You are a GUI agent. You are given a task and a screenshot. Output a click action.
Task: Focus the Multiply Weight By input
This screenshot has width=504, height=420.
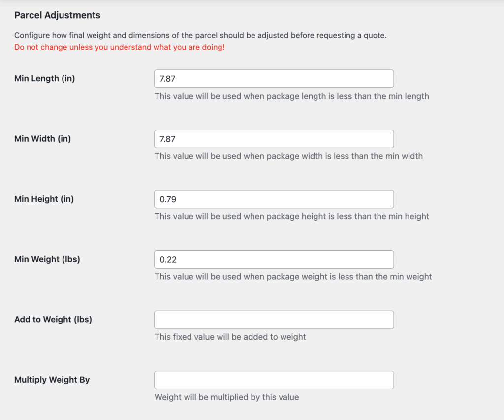click(274, 380)
